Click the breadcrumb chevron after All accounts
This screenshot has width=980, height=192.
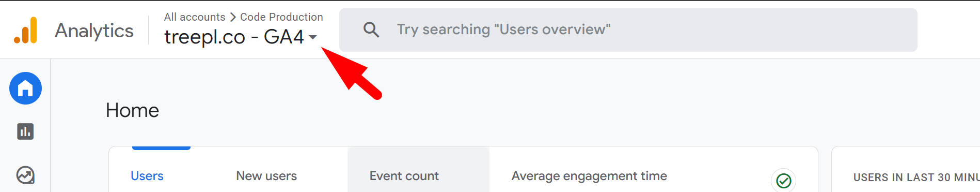233,17
